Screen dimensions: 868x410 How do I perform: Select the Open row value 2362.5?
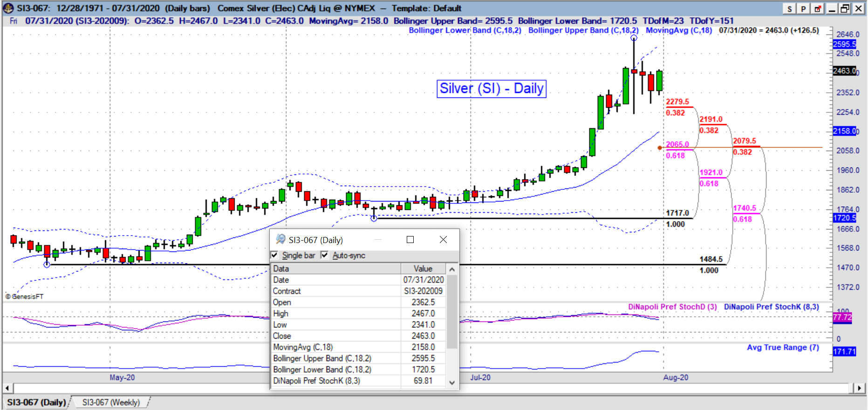point(423,302)
